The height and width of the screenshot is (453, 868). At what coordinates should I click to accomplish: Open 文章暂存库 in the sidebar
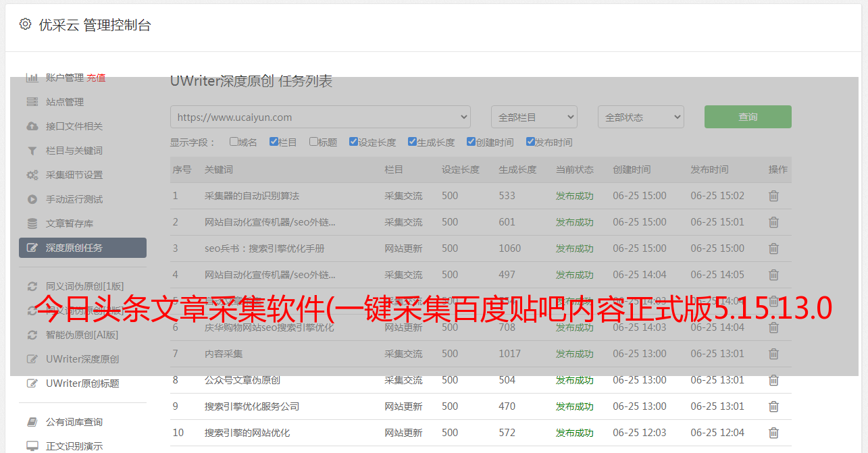pyautogui.click(x=70, y=223)
